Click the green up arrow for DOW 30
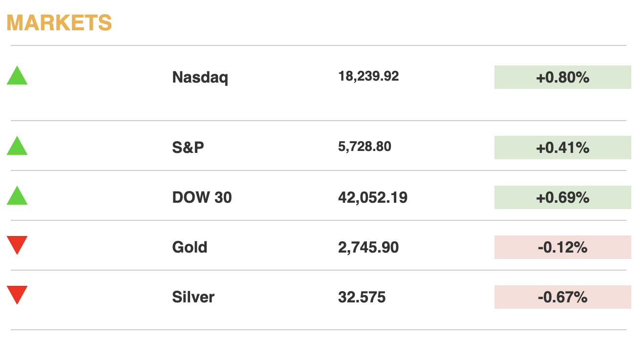644x340 pixels. tap(17, 197)
